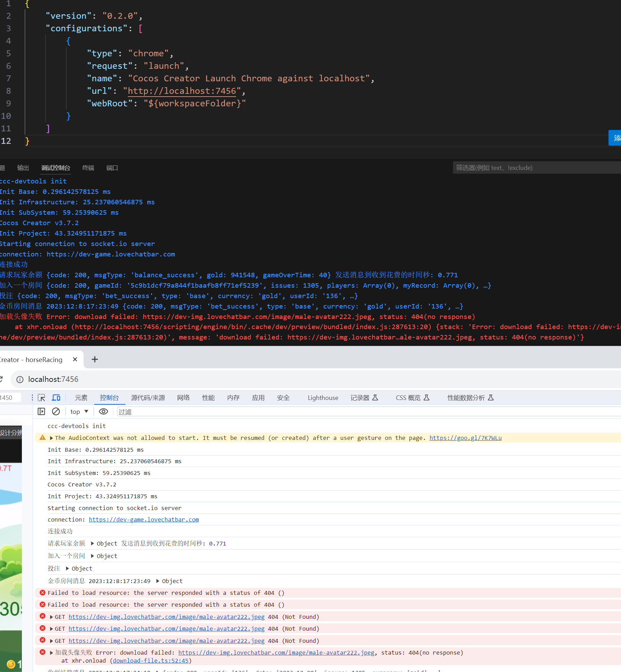The width and height of the screenshot is (621, 672).
Task: Click the warning icon on the AudioContext message
Action: click(x=42, y=437)
